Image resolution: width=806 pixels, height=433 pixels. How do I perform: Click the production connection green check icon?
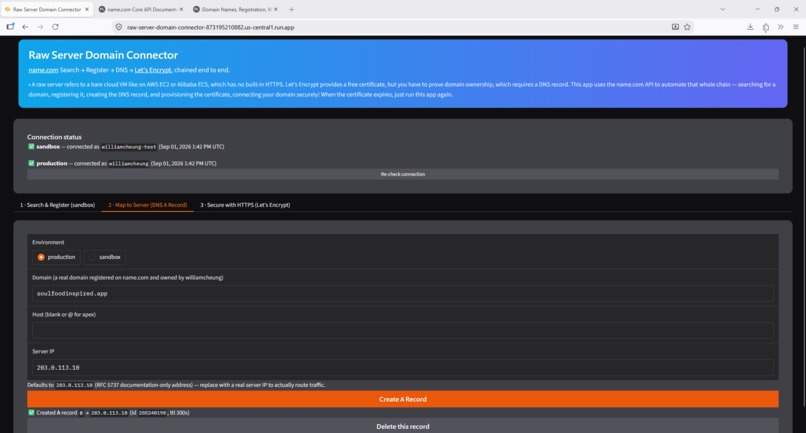click(x=31, y=163)
